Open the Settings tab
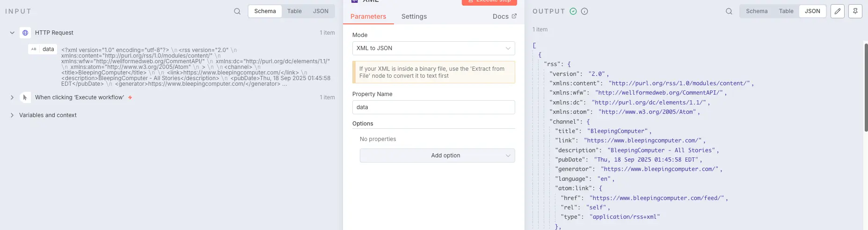 414,16
